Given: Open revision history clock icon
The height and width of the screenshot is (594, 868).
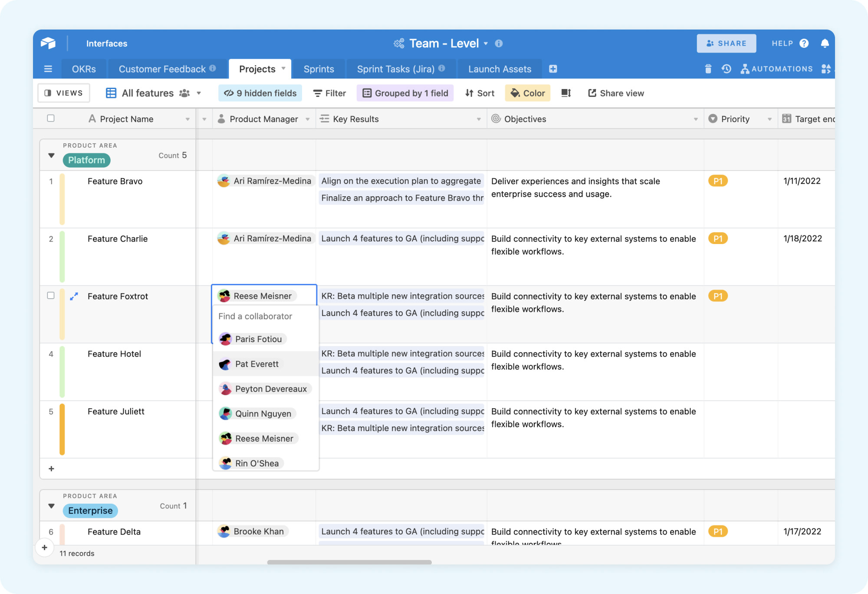Looking at the screenshot, I should tap(726, 69).
